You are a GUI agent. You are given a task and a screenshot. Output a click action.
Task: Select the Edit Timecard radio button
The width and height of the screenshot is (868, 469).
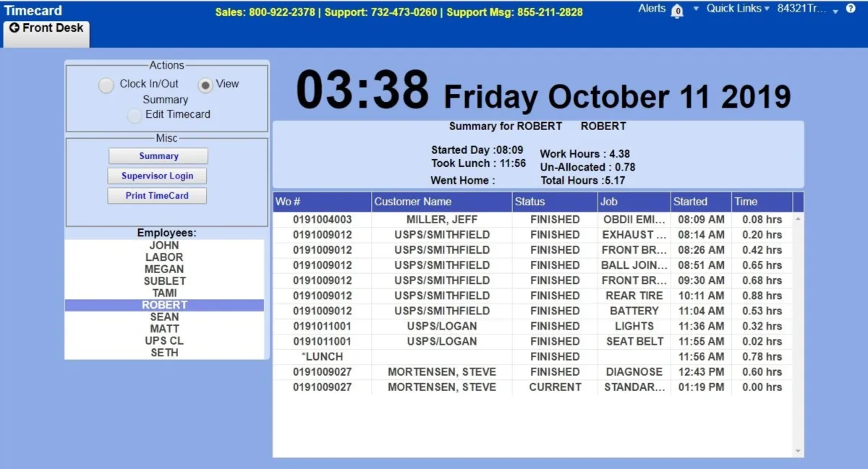pos(135,116)
